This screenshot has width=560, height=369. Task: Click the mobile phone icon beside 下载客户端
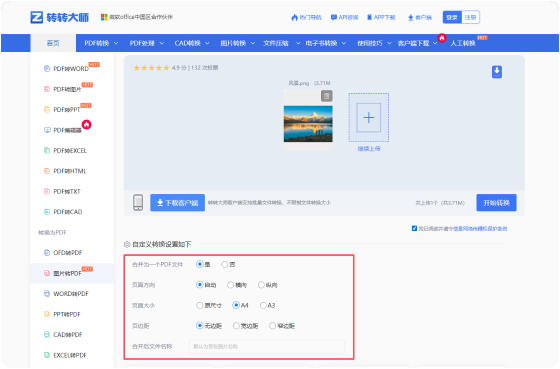(x=138, y=203)
